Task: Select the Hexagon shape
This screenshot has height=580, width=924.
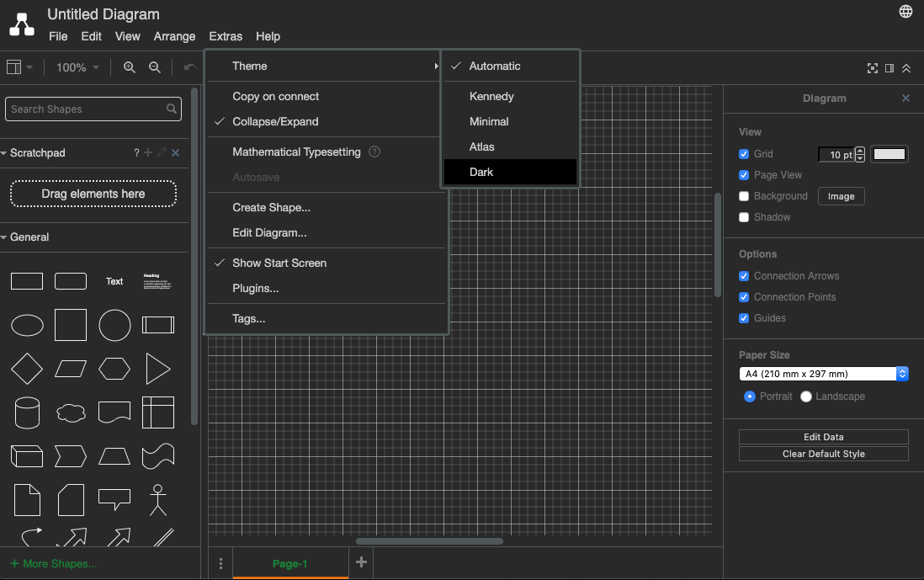Action: coord(114,369)
